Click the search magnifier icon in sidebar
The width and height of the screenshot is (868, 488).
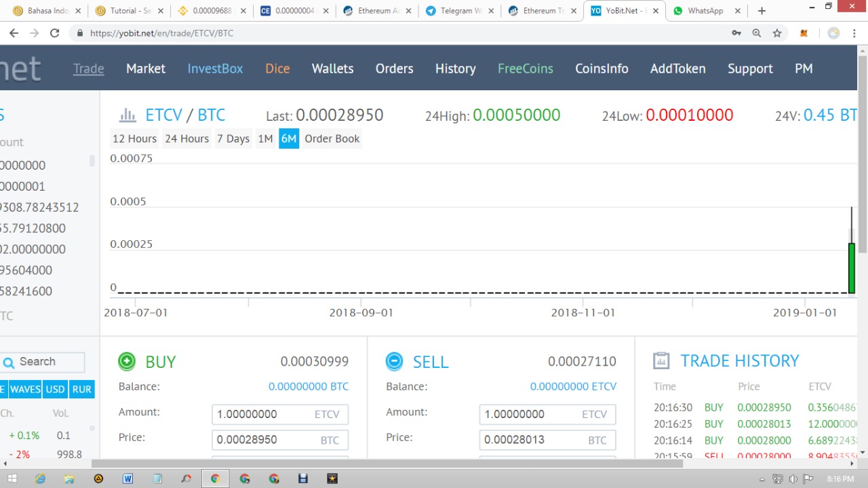click(x=8, y=362)
